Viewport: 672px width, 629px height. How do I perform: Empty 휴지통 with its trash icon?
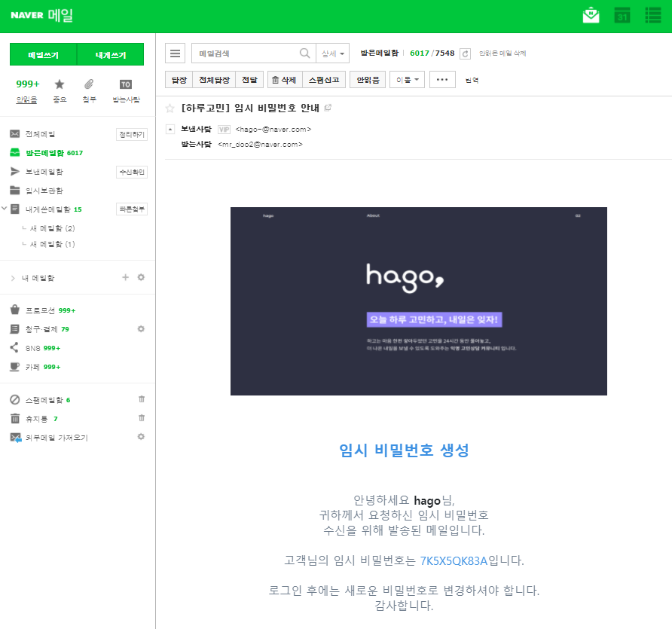click(x=142, y=418)
